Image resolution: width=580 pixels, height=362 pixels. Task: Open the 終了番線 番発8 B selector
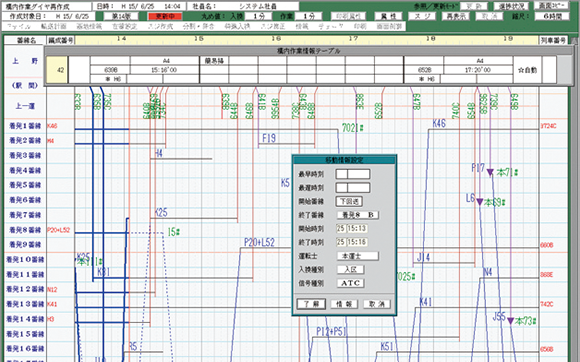click(357, 215)
